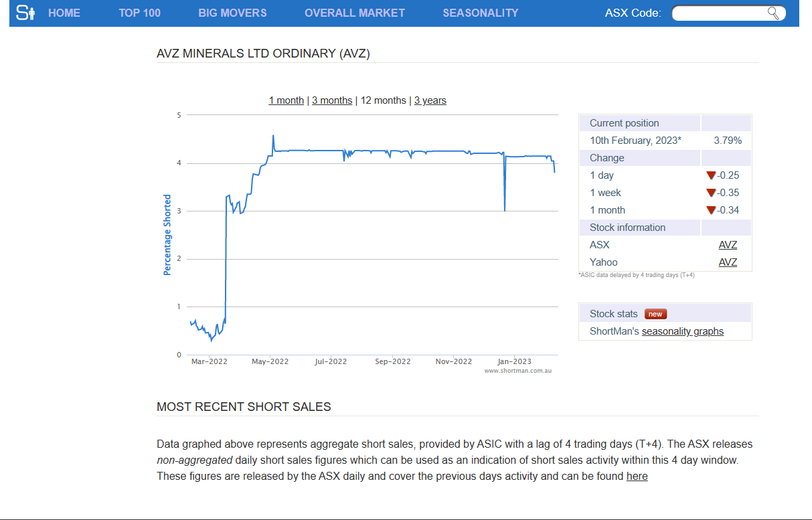Click the ShortMan logo icon

(25, 13)
